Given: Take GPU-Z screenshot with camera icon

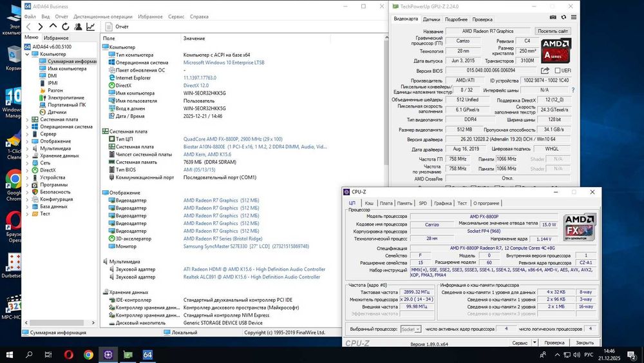Looking at the screenshot, I should click(x=553, y=17).
